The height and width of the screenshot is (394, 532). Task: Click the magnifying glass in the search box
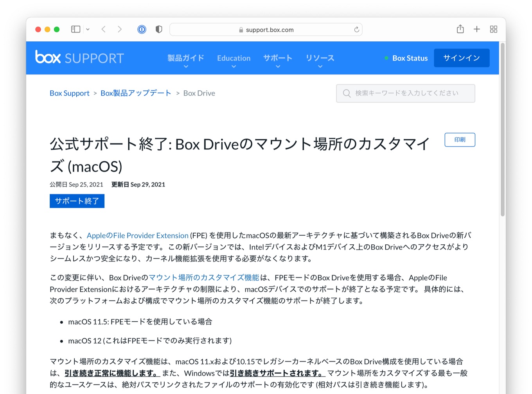pos(347,93)
